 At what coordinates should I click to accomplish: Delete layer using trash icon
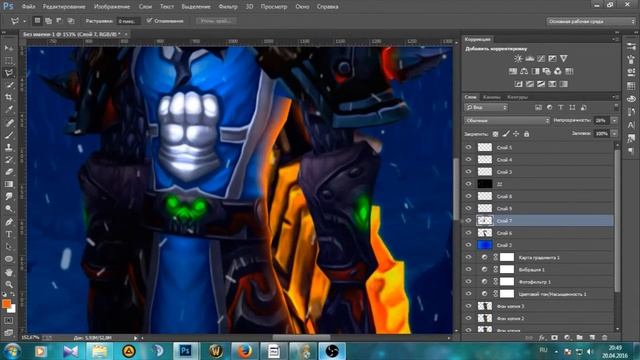[x=604, y=338]
